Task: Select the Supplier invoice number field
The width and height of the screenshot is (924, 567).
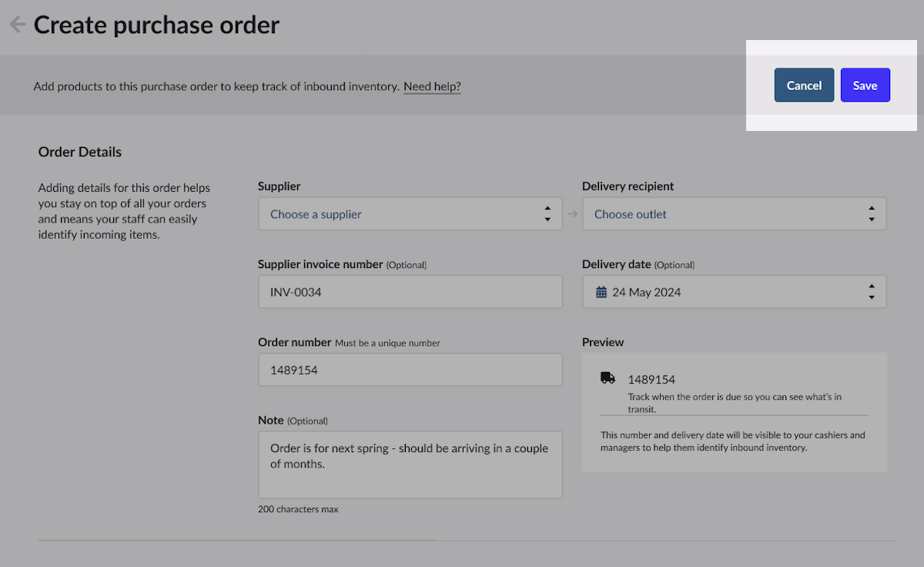Action: pos(408,291)
